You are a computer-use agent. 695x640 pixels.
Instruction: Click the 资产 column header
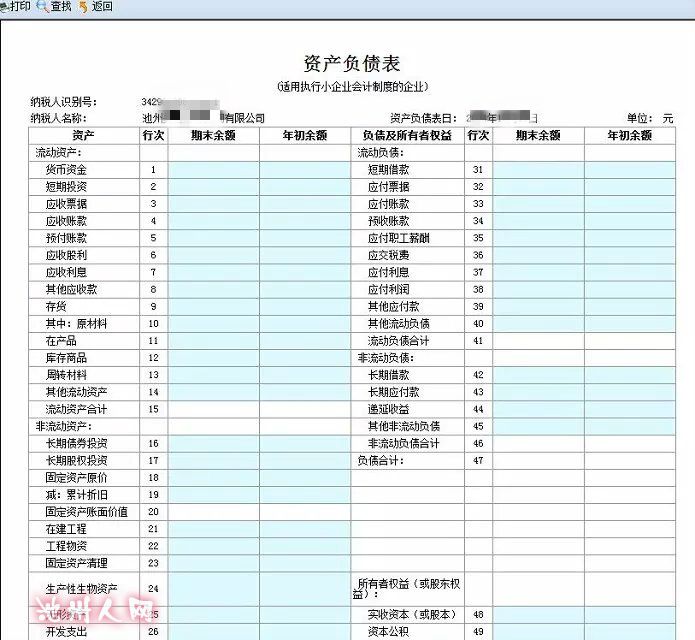pyautogui.click(x=83, y=136)
